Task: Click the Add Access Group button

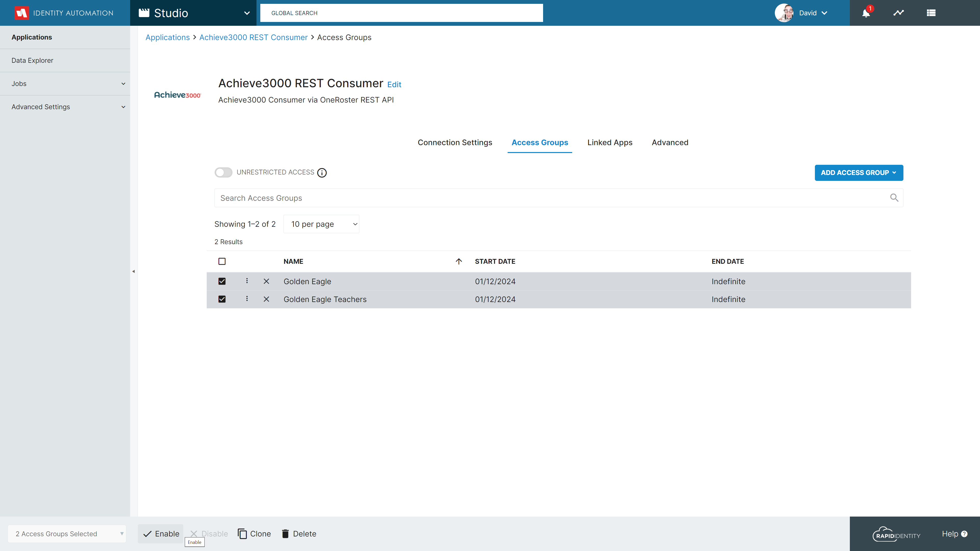Action: point(859,173)
